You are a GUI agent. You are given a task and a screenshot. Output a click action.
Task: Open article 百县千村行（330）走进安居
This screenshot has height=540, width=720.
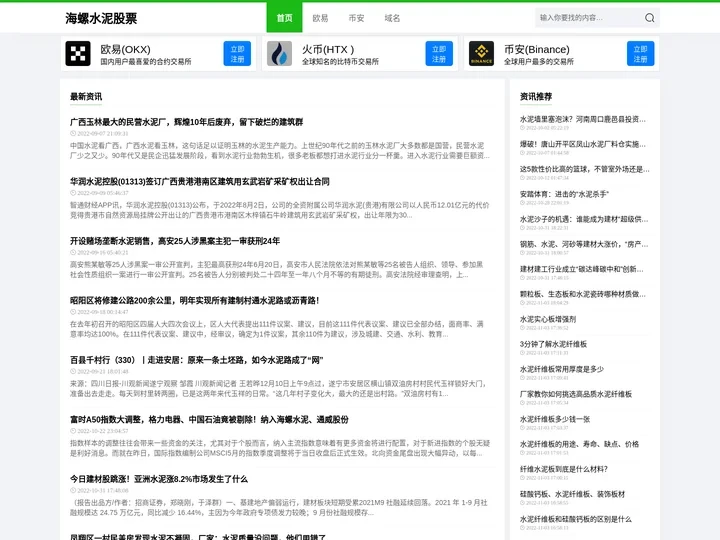pos(197,360)
